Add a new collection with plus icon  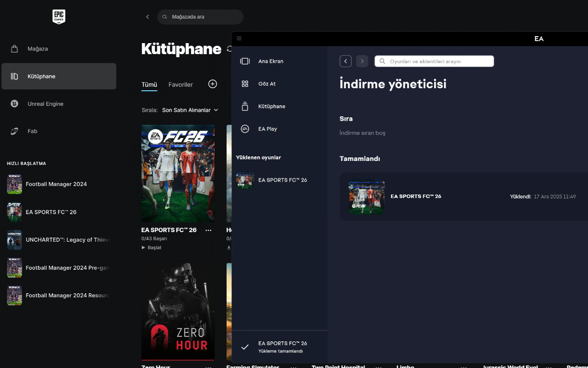point(213,84)
